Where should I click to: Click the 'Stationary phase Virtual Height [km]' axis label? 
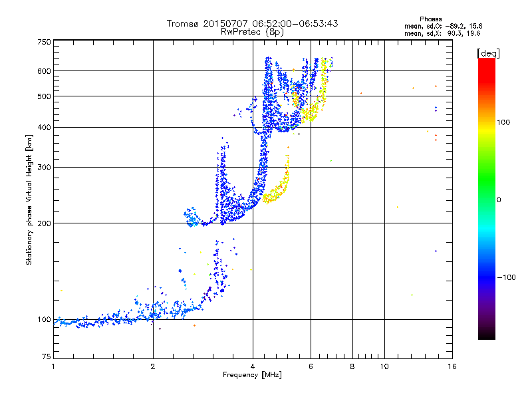[29, 199]
